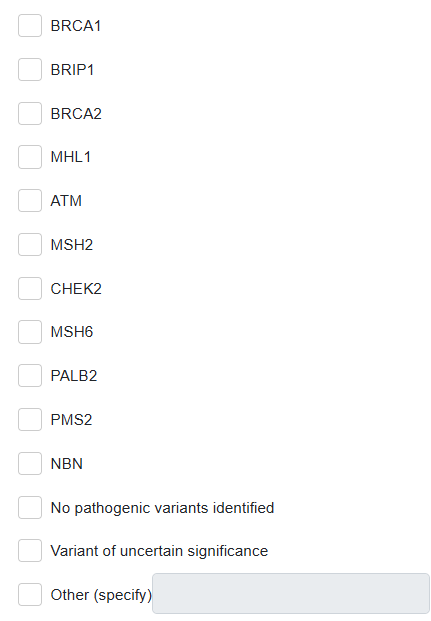Select the BRCA2 checkbox
Viewport: 431px width, 621px height.
(x=30, y=114)
